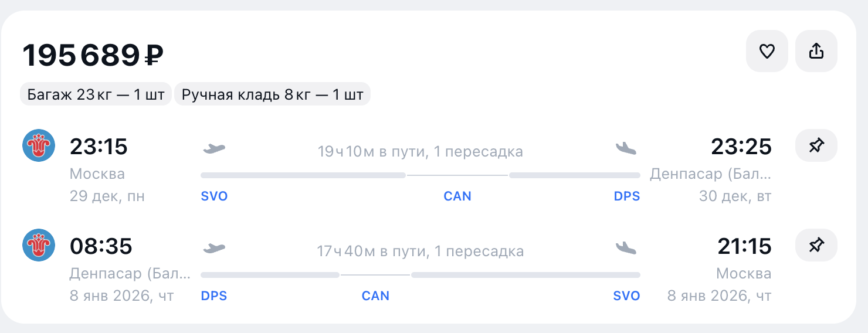Click return flight landing plane icon
868x333 pixels.
(x=626, y=248)
